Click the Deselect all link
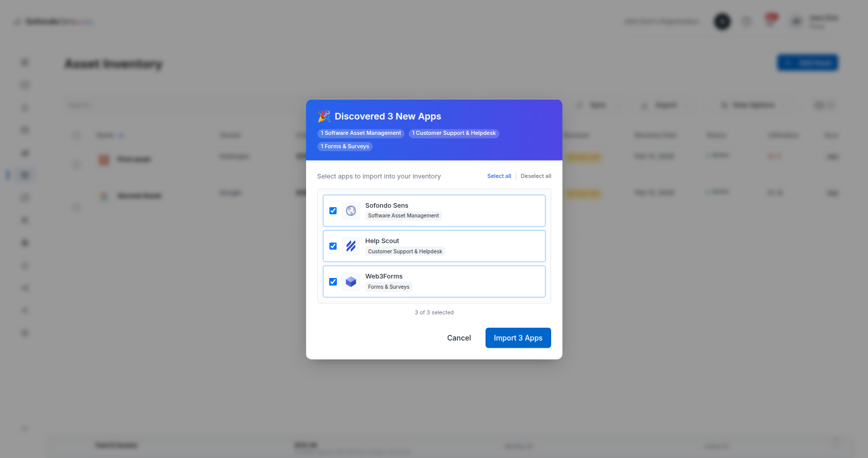This screenshot has height=458, width=868. pyautogui.click(x=536, y=176)
